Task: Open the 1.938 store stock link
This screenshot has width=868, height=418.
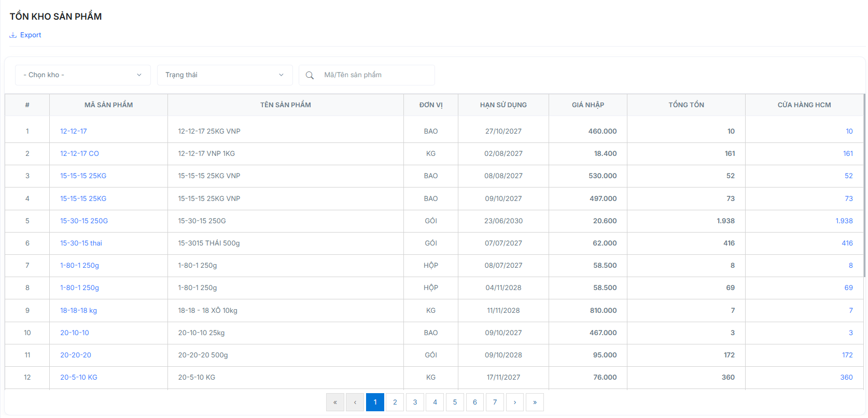Action: pos(844,221)
